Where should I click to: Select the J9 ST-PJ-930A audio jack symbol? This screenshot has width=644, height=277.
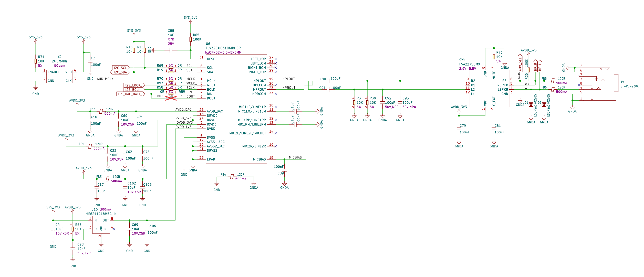click(x=616, y=83)
